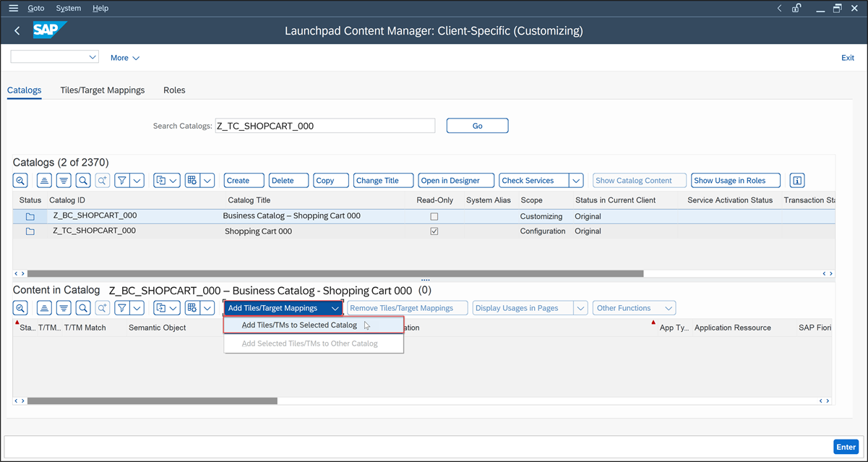
Task: Open the Goto menu
Action: 35,8
